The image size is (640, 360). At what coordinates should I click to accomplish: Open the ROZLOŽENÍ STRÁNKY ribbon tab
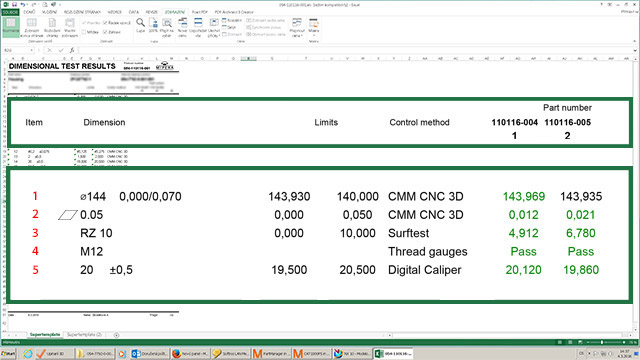click(82, 12)
